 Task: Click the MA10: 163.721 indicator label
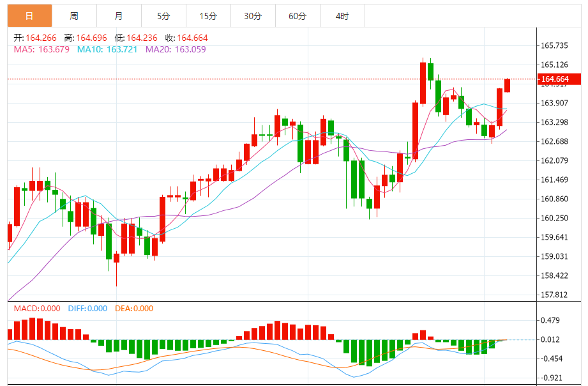point(107,50)
